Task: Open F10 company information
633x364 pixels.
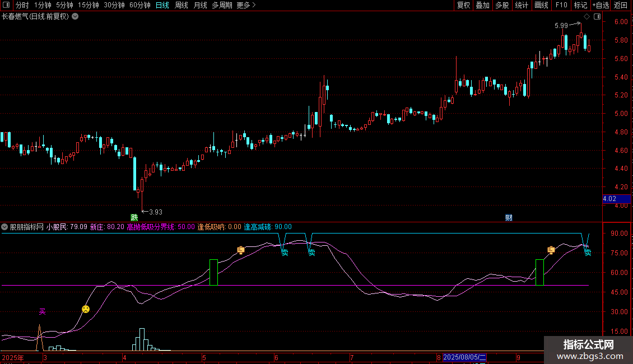Action: (x=561, y=5)
